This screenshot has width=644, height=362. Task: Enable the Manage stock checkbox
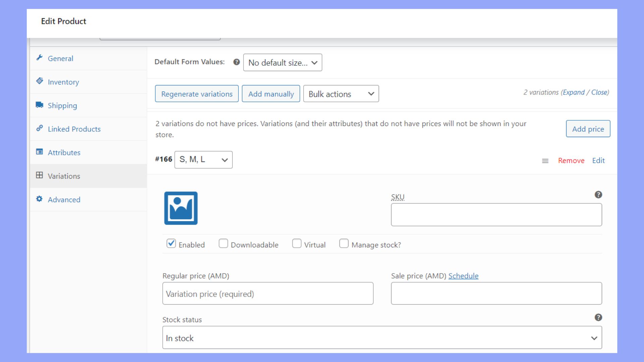click(344, 243)
